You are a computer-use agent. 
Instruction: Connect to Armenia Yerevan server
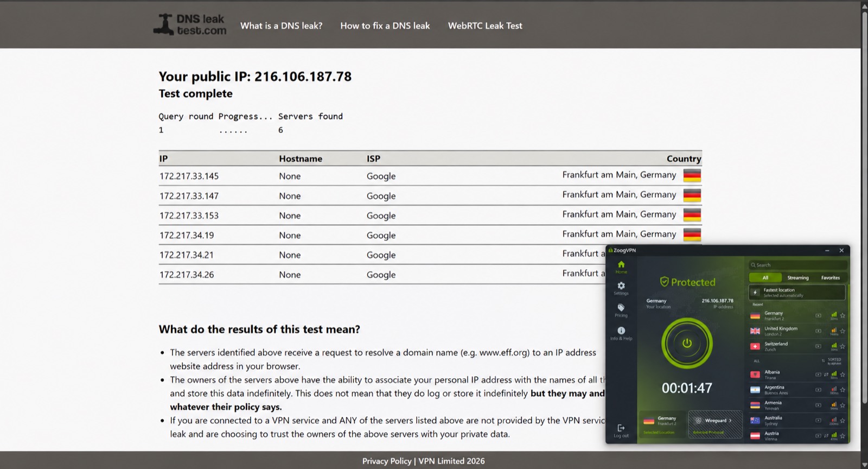pos(797,405)
